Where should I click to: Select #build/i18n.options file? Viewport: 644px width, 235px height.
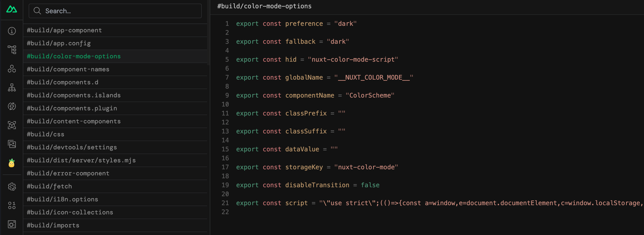click(x=115, y=200)
